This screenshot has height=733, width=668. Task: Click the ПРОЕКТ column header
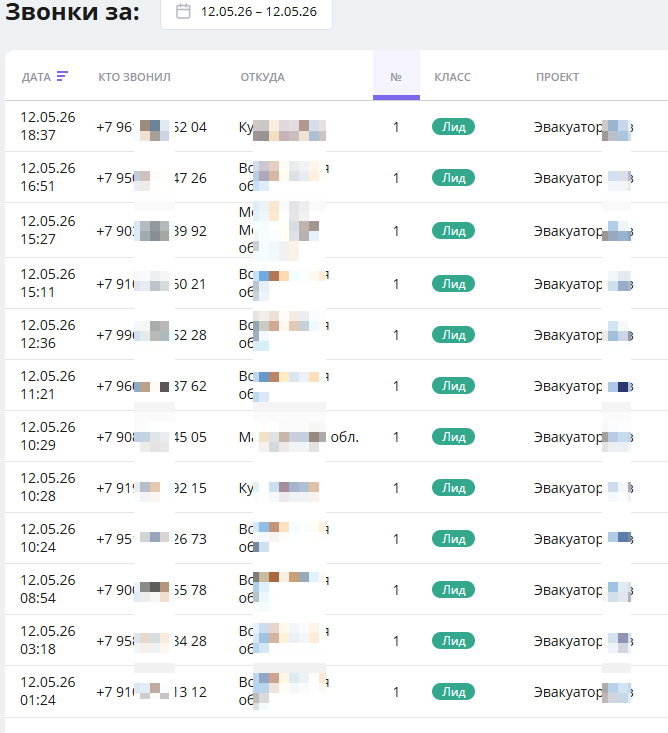pyautogui.click(x=557, y=77)
